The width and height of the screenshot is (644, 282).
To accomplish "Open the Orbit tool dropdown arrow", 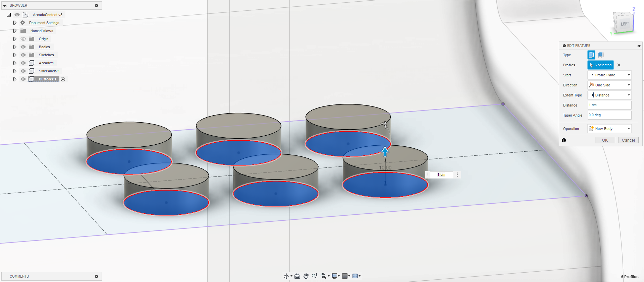I will tap(291, 276).
